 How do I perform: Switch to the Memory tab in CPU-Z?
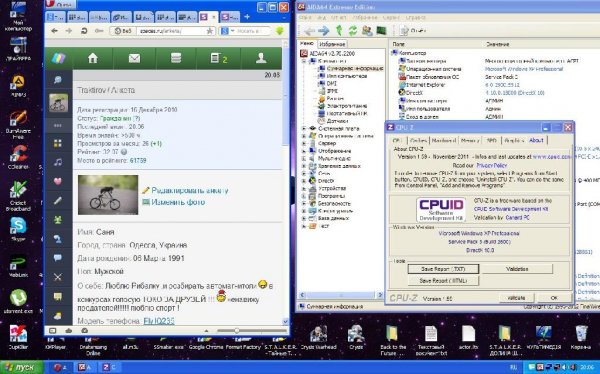pyautogui.click(x=470, y=140)
